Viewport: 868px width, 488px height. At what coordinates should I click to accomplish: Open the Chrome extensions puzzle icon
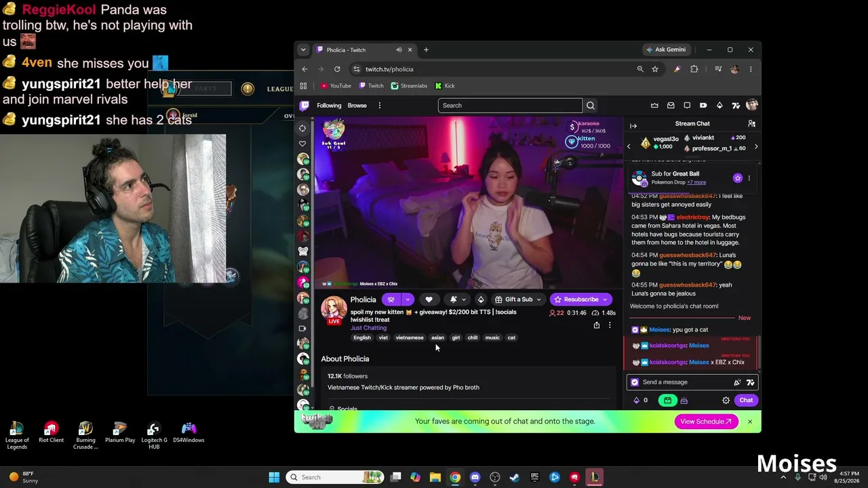point(694,69)
